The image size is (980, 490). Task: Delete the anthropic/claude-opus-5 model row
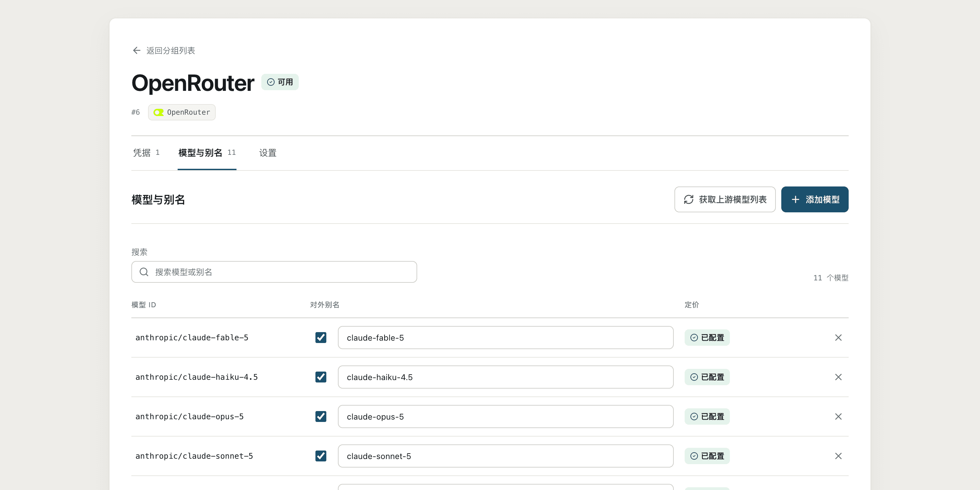(x=838, y=416)
